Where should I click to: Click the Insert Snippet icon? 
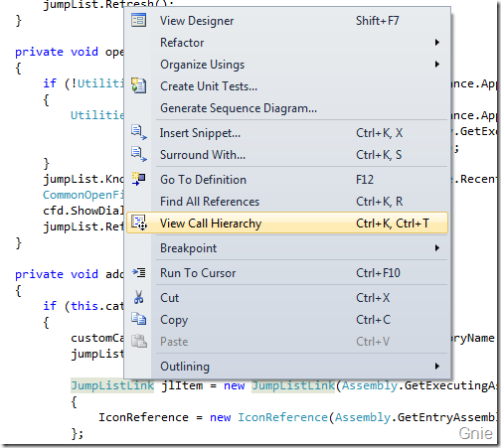[138, 132]
